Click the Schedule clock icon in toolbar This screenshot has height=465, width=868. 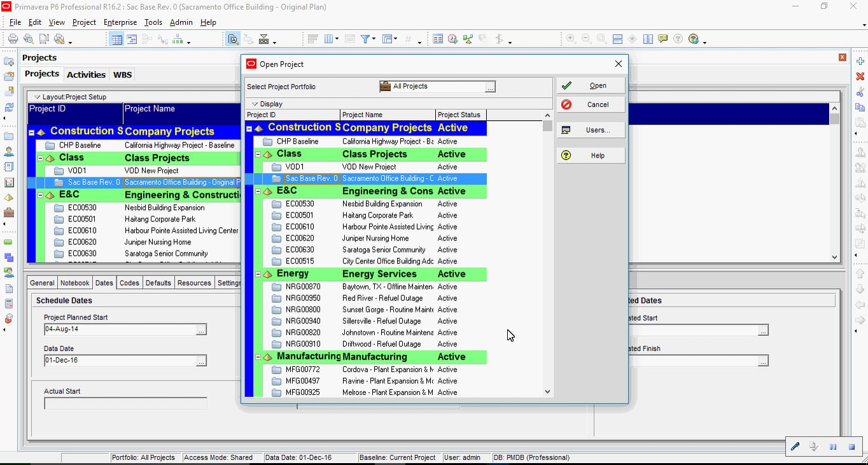pyautogui.click(x=452, y=39)
